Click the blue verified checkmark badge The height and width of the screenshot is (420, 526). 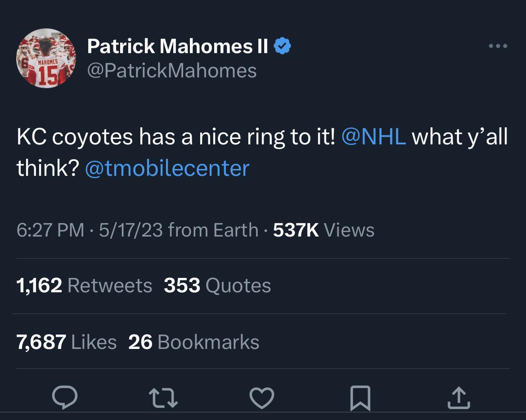click(x=283, y=46)
